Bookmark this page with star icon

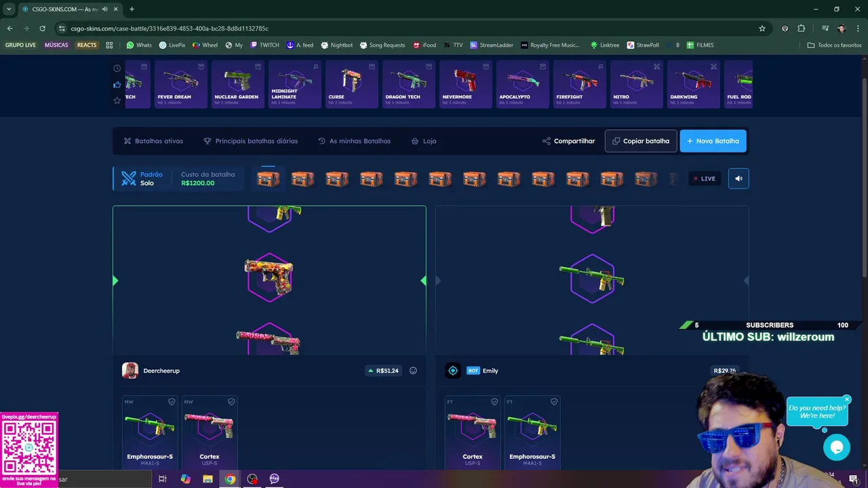coord(762,28)
